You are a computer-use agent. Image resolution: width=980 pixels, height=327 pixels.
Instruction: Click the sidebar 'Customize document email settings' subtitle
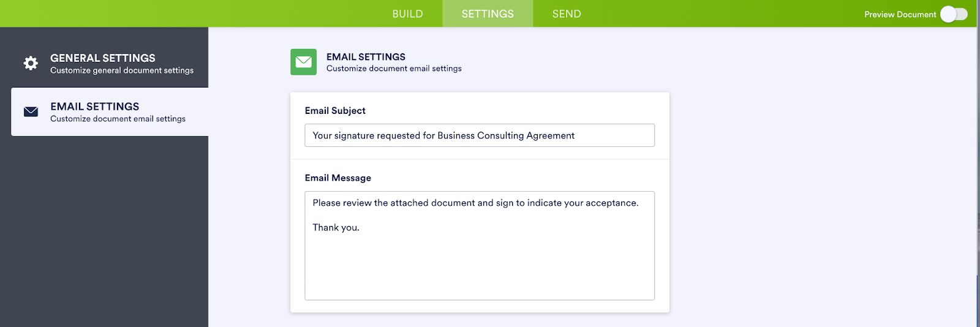pos(118,119)
